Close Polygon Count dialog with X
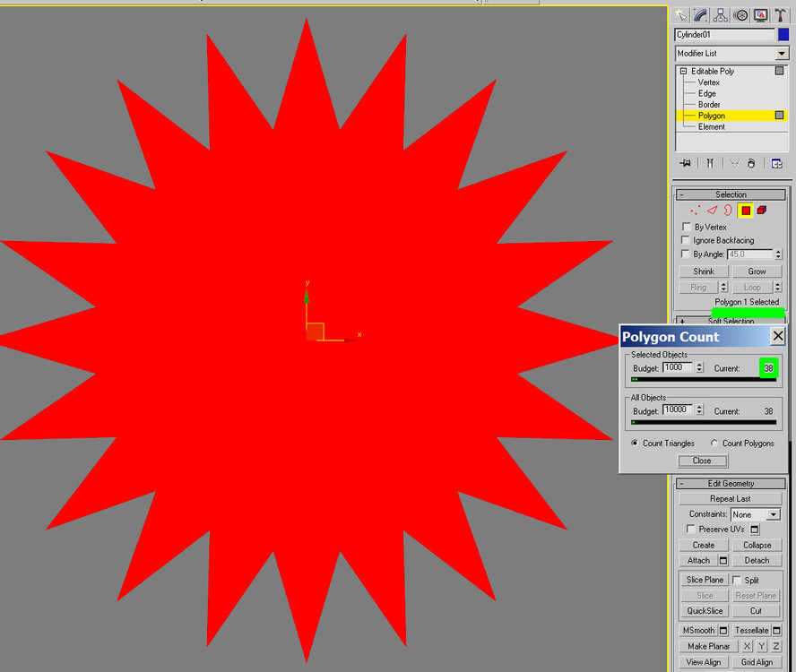Screen dimensions: 796x672 (778, 336)
